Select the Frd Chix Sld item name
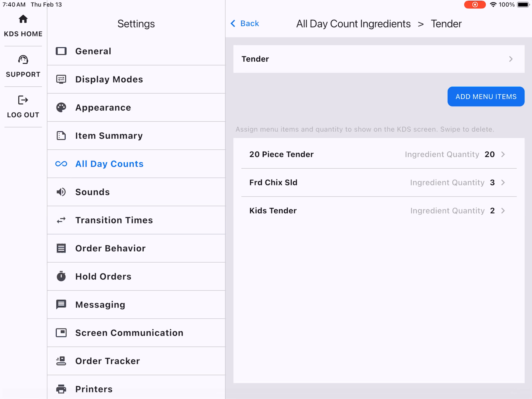The height and width of the screenshot is (399, 532). click(x=273, y=182)
